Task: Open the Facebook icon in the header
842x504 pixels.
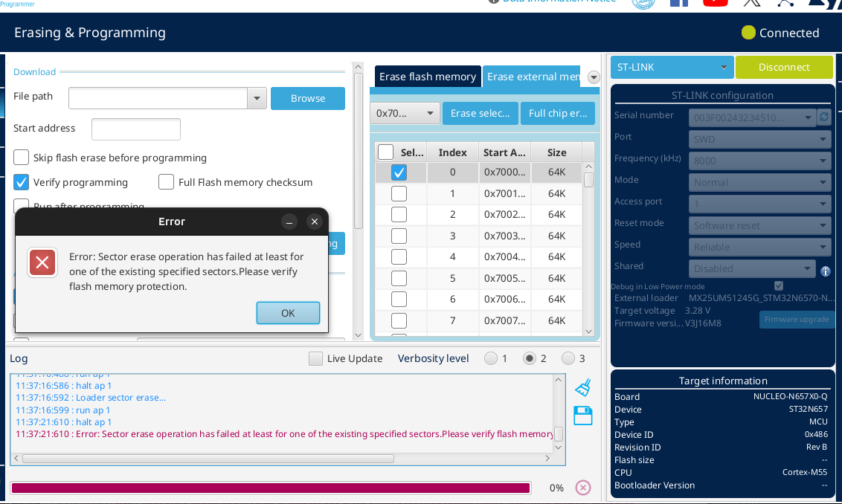Action: click(679, 2)
